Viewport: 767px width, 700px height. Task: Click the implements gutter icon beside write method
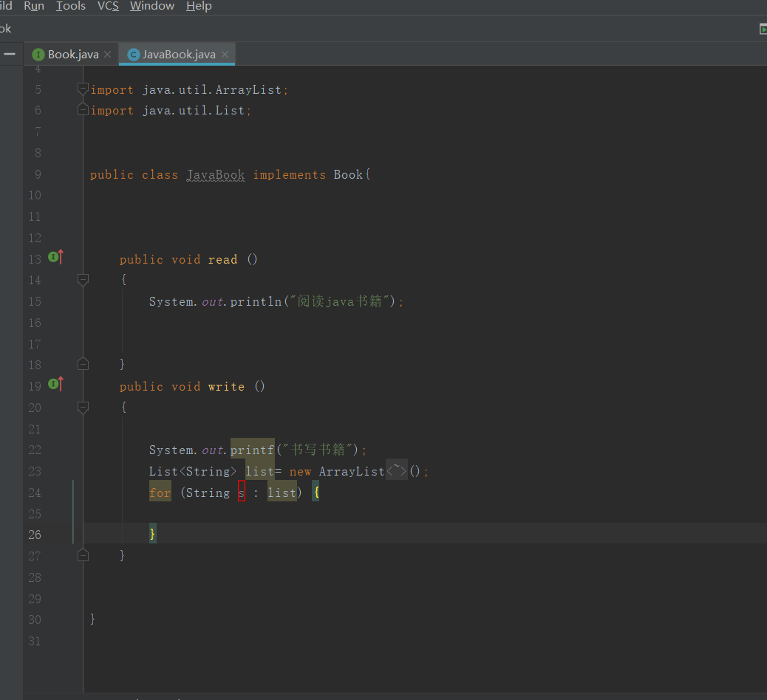pyautogui.click(x=55, y=384)
